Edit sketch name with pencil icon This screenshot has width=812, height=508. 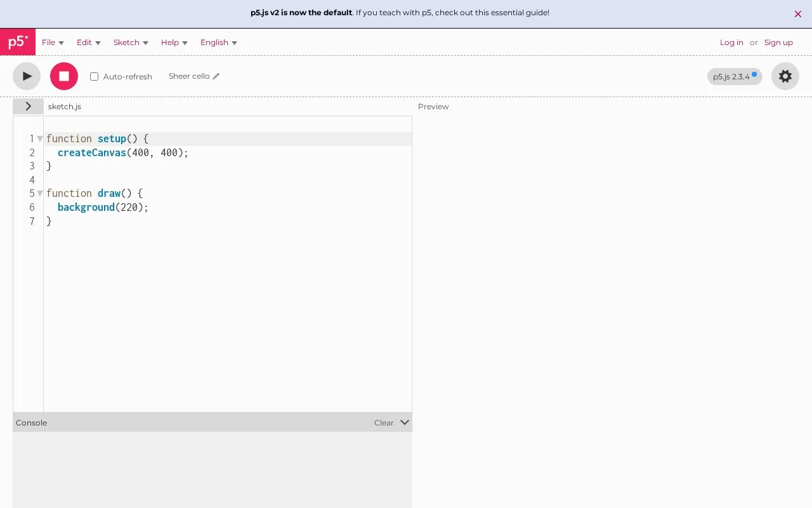pos(216,76)
